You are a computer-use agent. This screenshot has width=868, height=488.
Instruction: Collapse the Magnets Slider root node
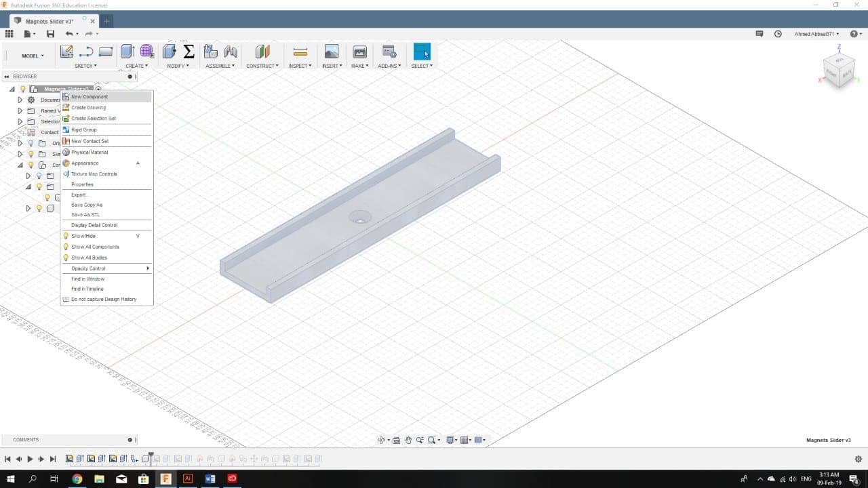pos(12,89)
